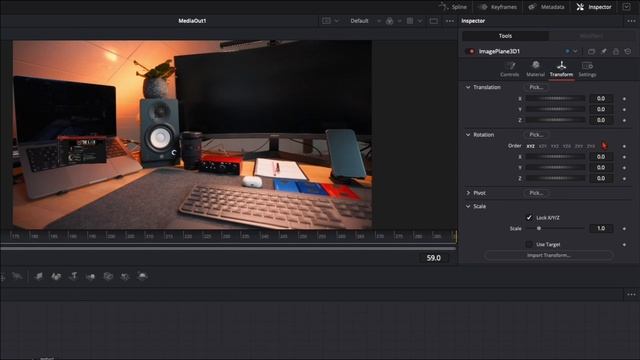Expand the Pivot section
Image resolution: width=640 pixels, height=360 pixels.
click(x=468, y=193)
